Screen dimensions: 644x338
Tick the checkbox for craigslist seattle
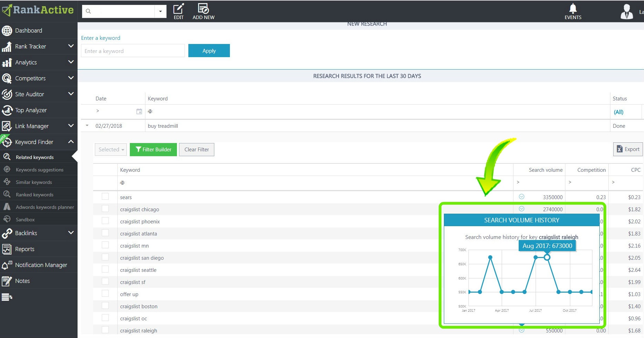point(105,269)
